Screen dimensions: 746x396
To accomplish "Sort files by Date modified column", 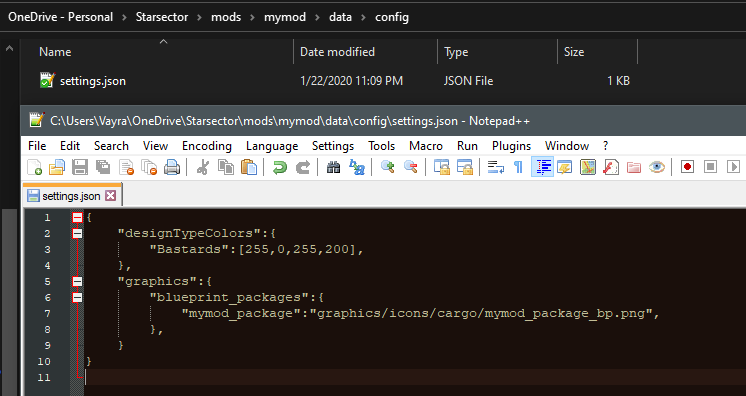I will point(337,52).
